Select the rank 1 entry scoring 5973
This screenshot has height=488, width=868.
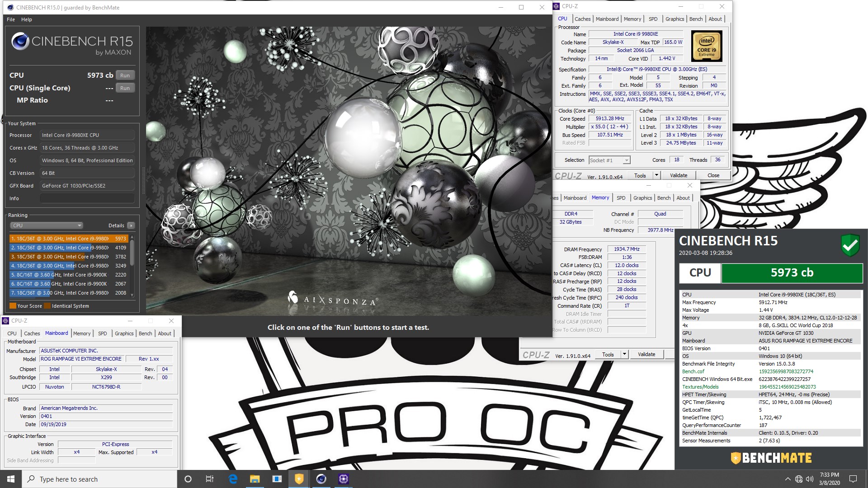69,239
